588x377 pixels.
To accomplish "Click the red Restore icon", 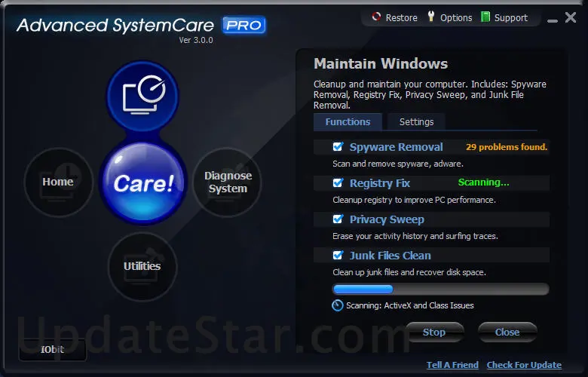I will click(x=376, y=17).
